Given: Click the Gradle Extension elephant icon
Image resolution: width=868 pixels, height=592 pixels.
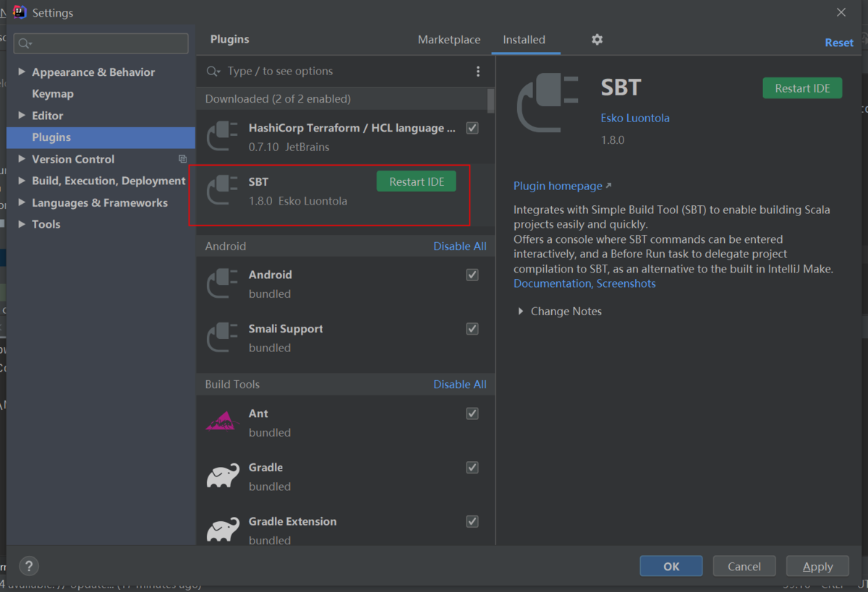Looking at the screenshot, I should pos(223,530).
